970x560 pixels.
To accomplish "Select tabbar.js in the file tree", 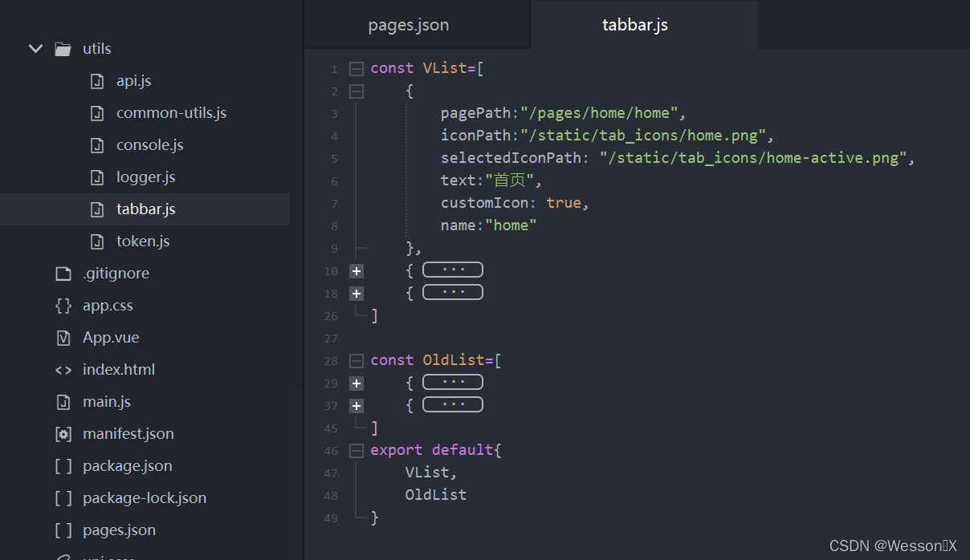I will tap(145, 209).
